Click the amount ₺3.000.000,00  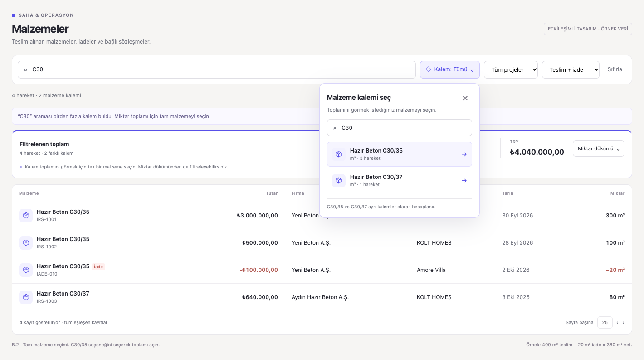(x=257, y=216)
